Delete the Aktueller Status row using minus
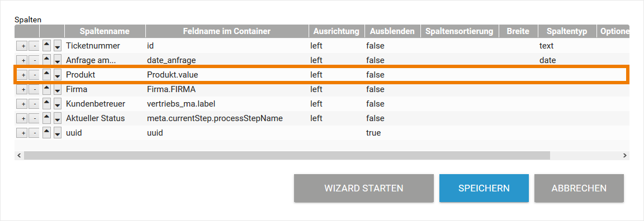The image size is (644, 221). (35, 118)
